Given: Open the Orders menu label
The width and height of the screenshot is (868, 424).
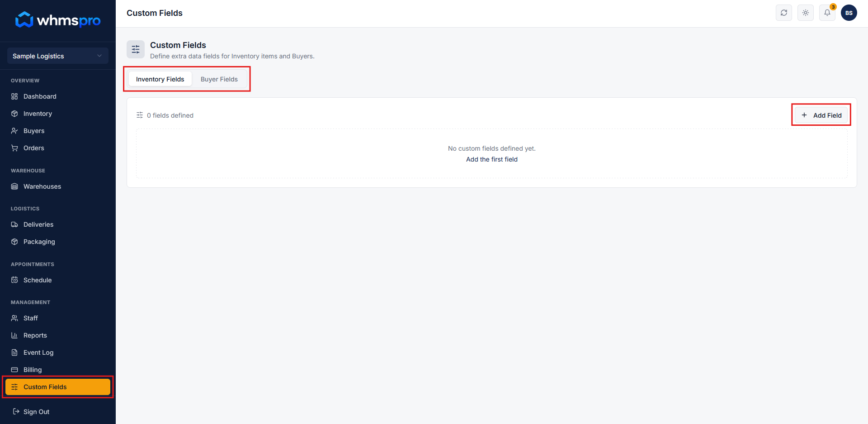Looking at the screenshot, I should (x=34, y=148).
